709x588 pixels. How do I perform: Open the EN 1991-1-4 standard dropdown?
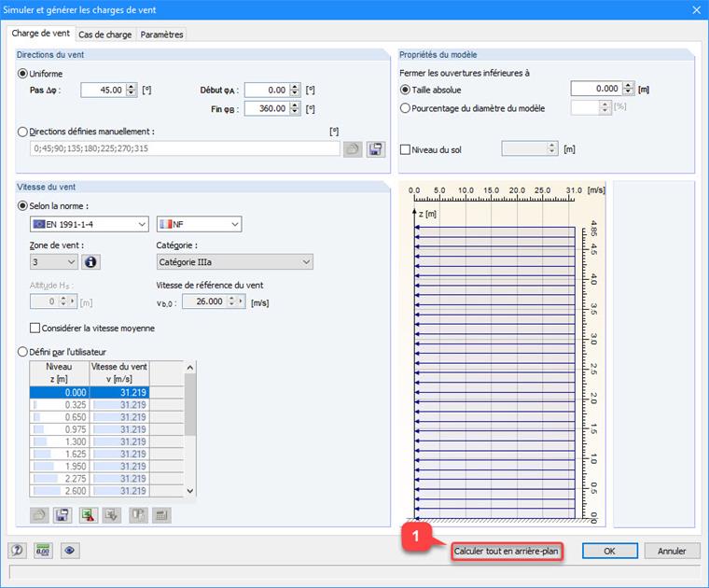90,224
